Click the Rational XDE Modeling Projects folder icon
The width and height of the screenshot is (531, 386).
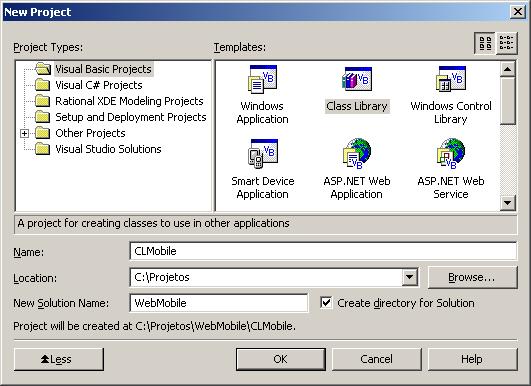43,101
